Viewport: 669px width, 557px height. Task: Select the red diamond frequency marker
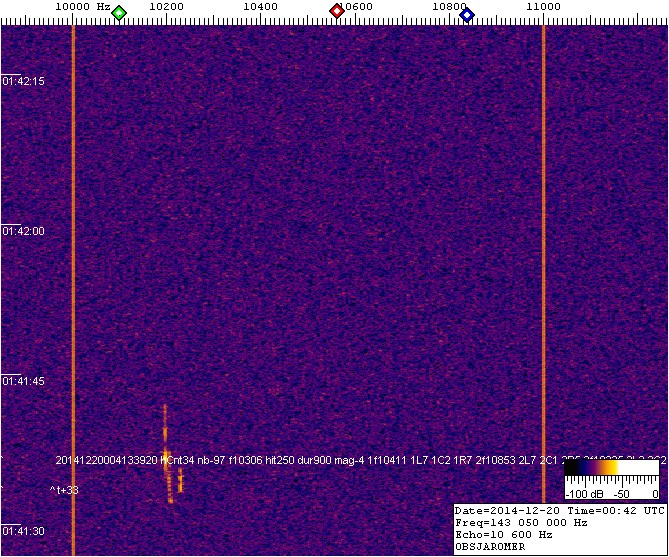tap(337, 12)
